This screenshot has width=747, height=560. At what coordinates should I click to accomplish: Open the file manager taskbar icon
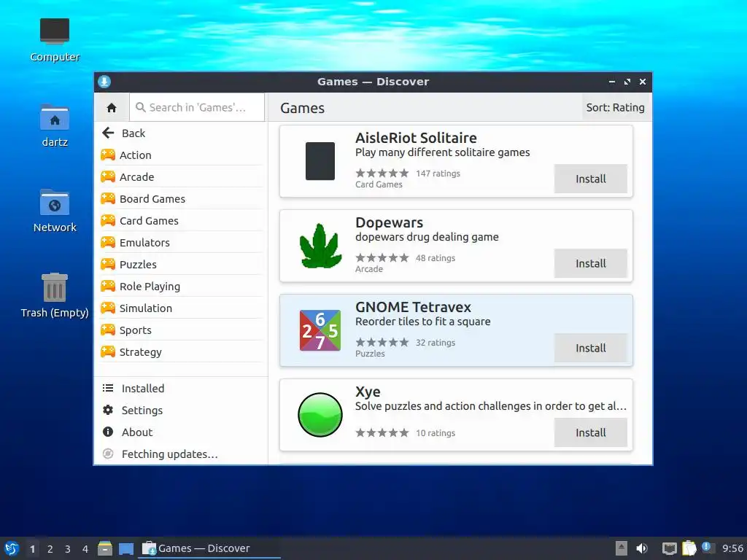click(105, 548)
